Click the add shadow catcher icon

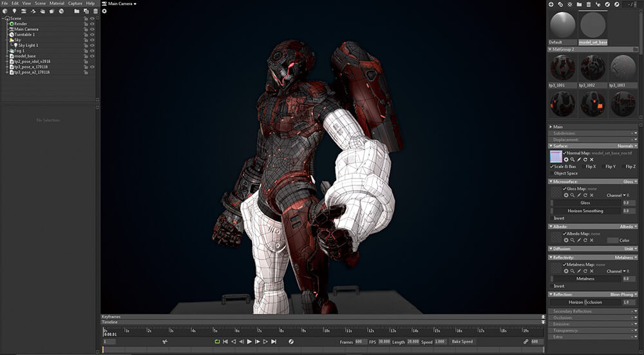pyautogui.click(x=52, y=11)
